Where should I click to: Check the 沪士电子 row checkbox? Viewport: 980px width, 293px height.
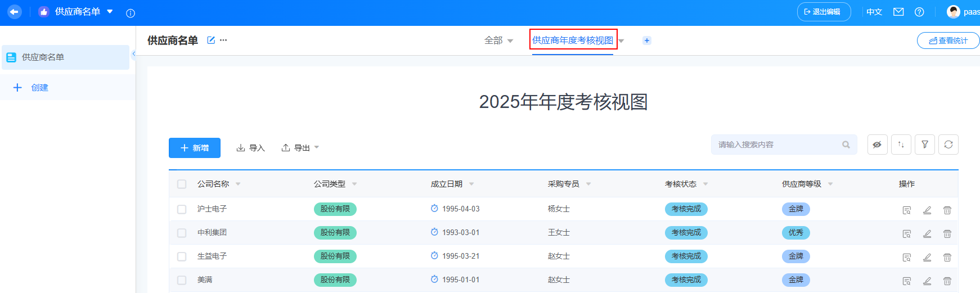(x=182, y=209)
